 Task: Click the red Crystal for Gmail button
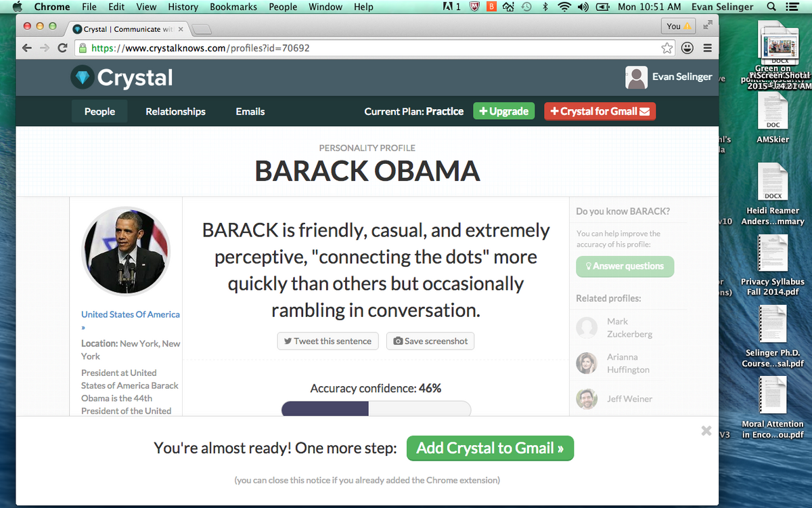pyautogui.click(x=600, y=112)
